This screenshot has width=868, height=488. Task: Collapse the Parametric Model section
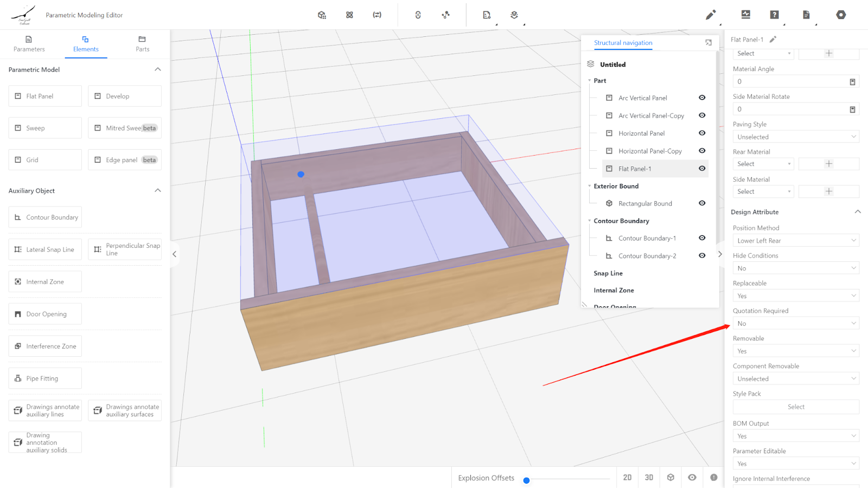tap(158, 69)
